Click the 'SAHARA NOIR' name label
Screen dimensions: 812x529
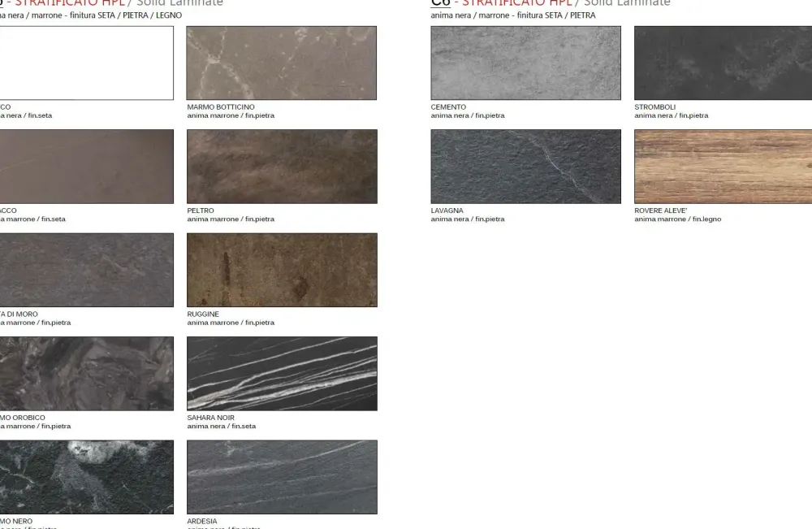click(210, 418)
